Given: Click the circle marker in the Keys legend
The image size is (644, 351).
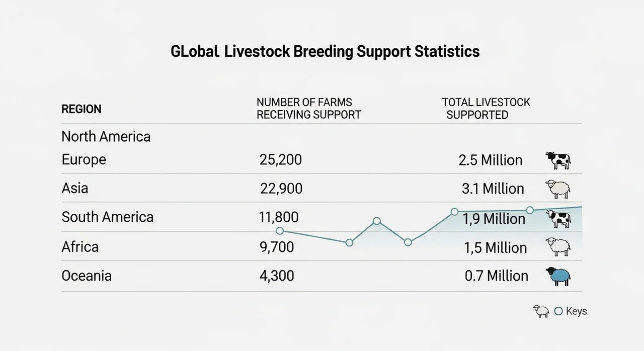Looking at the screenshot, I should [558, 311].
